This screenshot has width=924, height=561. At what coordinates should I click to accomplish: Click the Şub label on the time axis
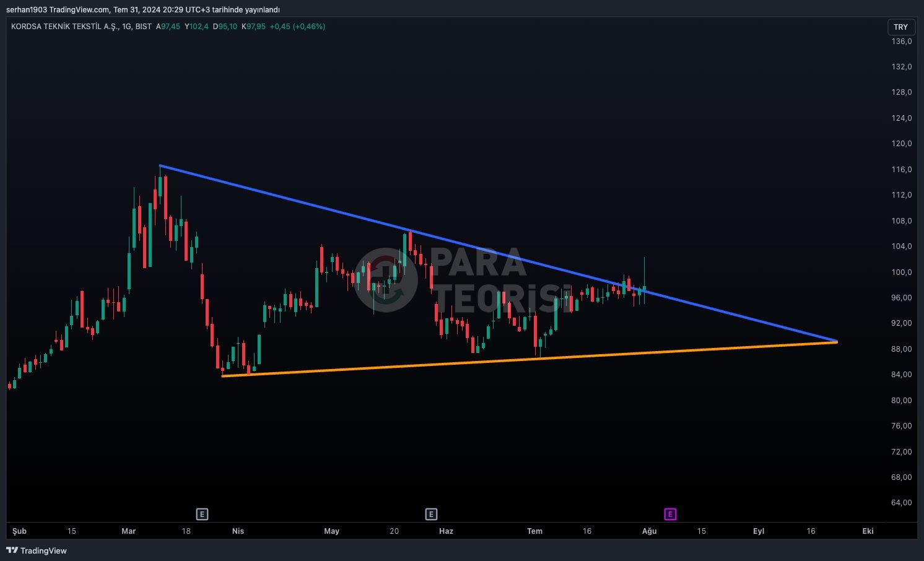point(19,531)
